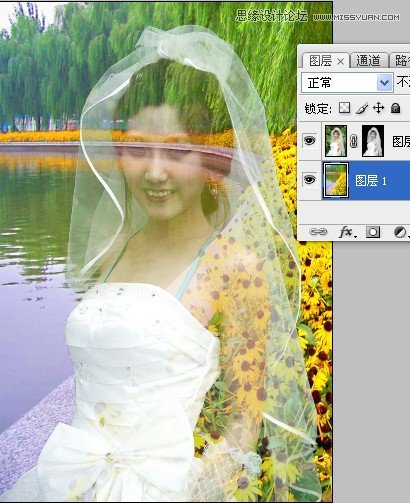The image size is (410, 503).
Task: Click the 图层 1 landscape thumbnail
Action: tap(336, 180)
